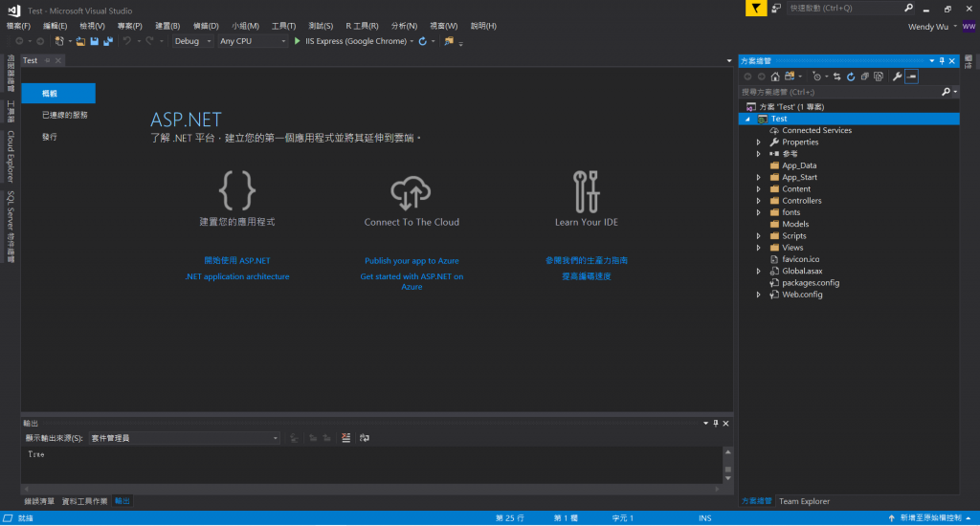Click the Quick Launch search magnifier
The width and height of the screenshot is (980, 526).
[x=908, y=8]
